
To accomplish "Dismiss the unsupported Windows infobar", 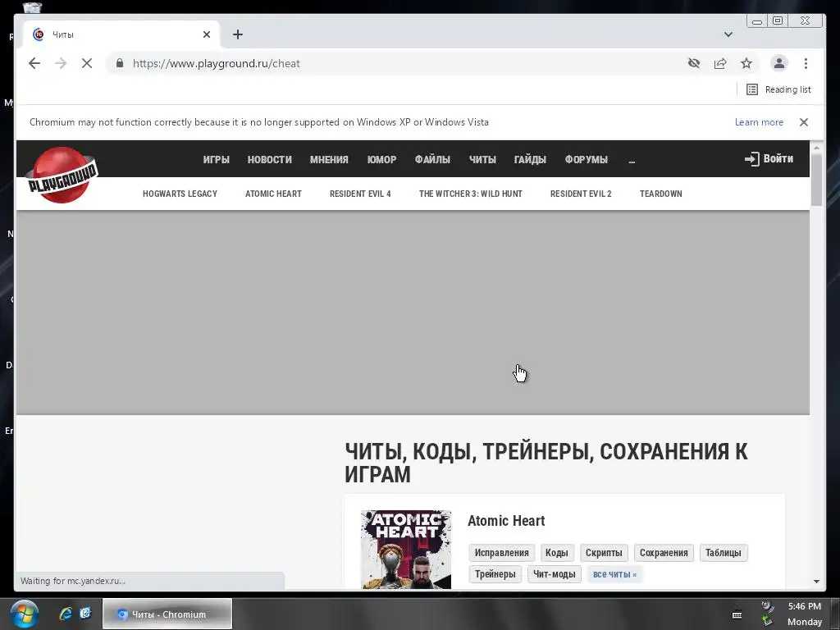I will click(x=804, y=122).
